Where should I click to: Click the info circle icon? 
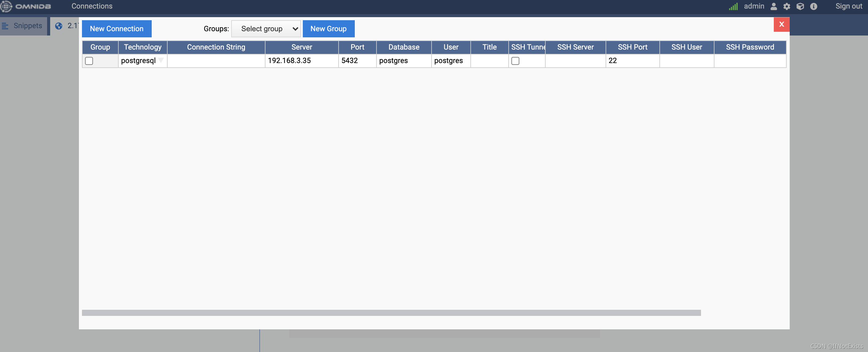[814, 6]
